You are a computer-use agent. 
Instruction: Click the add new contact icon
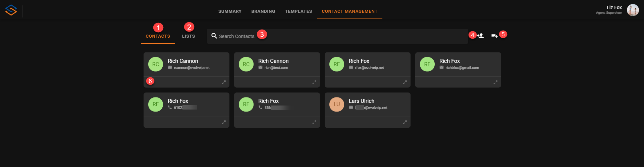pos(480,36)
